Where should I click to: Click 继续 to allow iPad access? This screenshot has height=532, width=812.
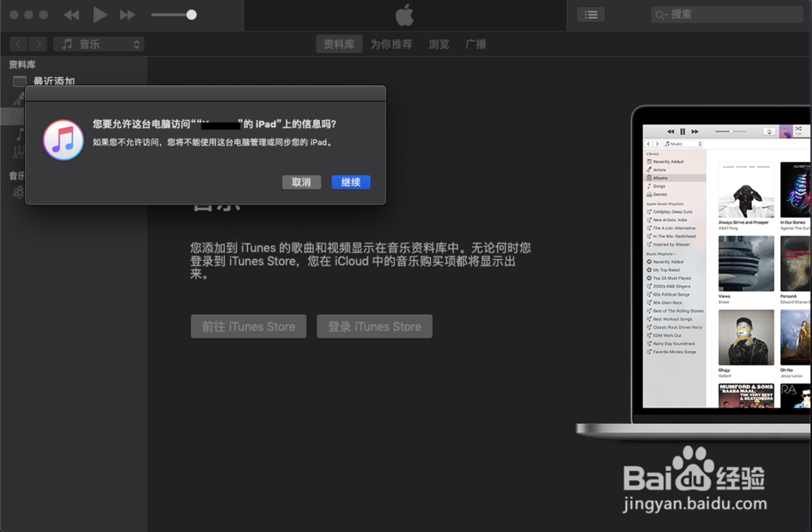coord(351,182)
